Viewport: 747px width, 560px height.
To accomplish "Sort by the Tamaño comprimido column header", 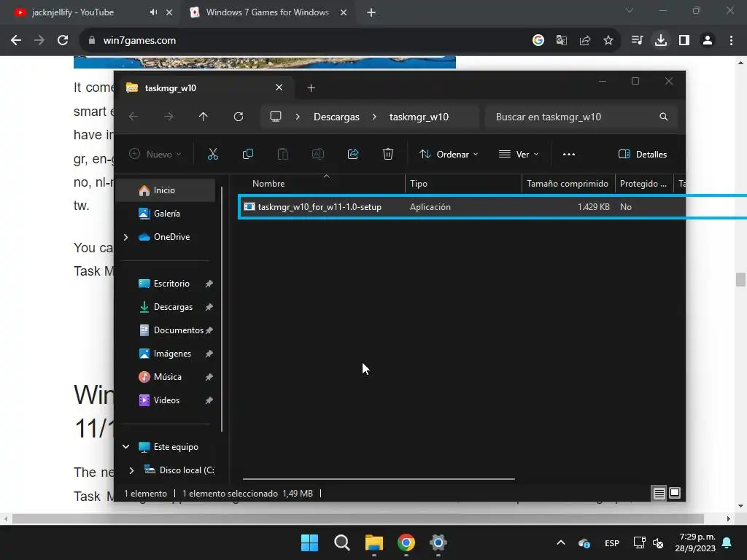I will click(568, 184).
